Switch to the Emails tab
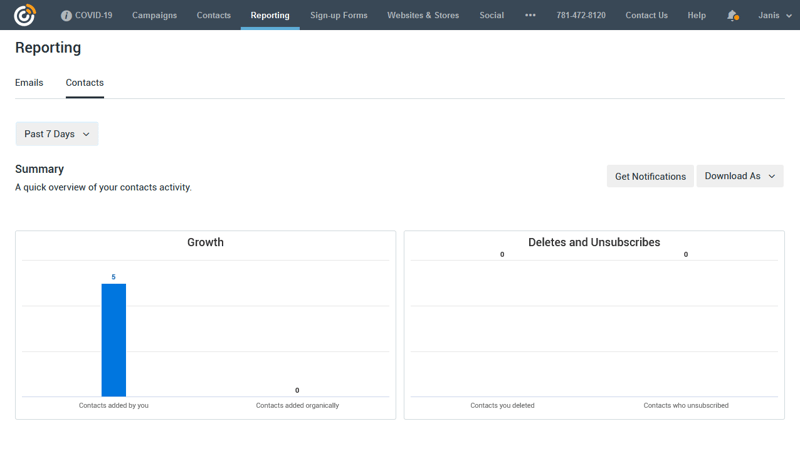 [x=29, y=83]
